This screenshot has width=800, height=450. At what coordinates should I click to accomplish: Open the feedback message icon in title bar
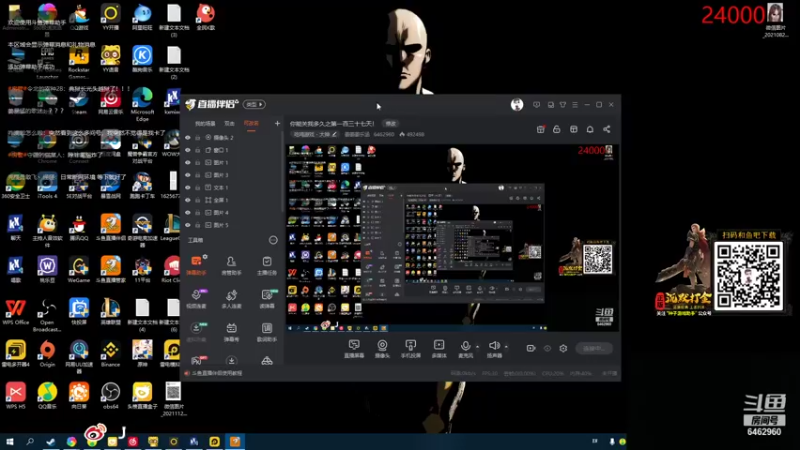pos(536,105)
